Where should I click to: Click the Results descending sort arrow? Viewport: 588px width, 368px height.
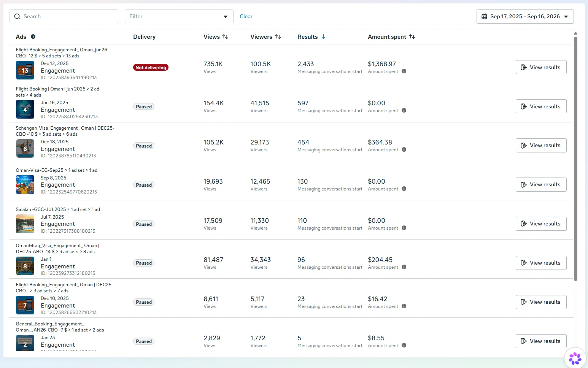pos(323,36)
